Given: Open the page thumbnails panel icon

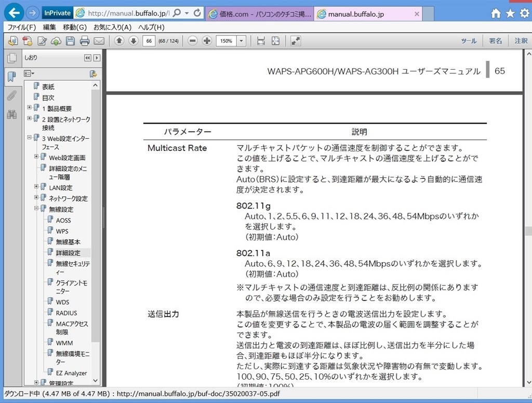Looking at the screenshot, I should (12, 58).
